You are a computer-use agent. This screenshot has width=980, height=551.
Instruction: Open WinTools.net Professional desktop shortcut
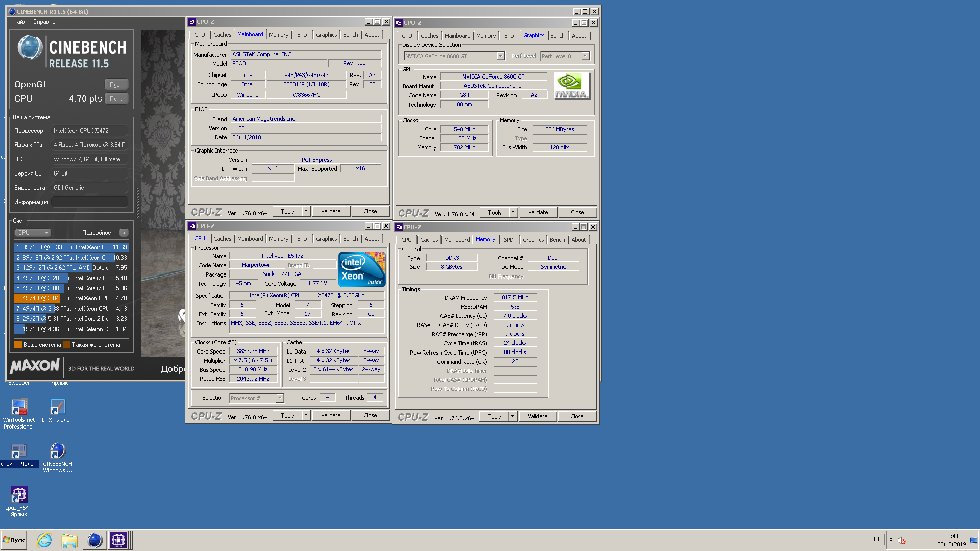coord(19,414)
